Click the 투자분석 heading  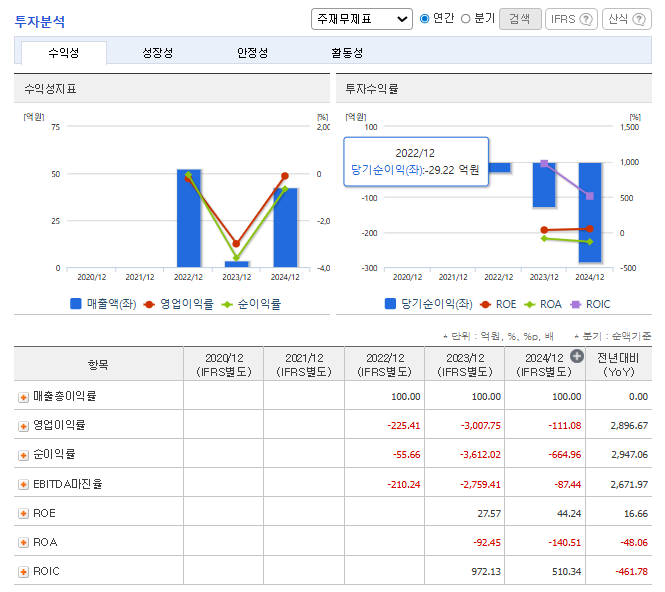pos(40,21)
